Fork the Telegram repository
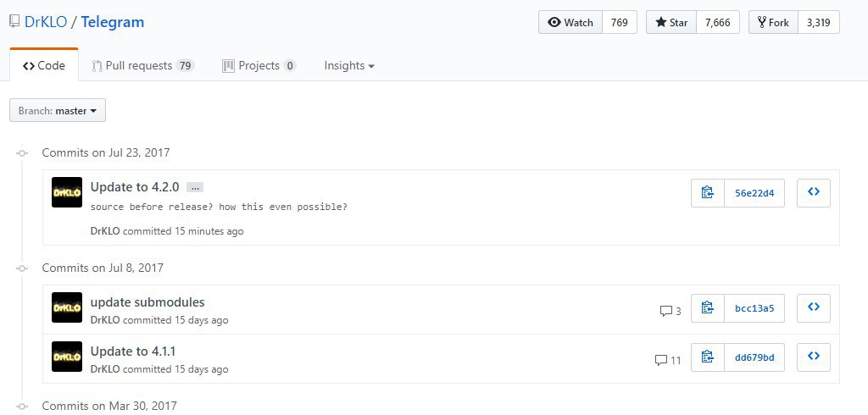 point(773,22)
